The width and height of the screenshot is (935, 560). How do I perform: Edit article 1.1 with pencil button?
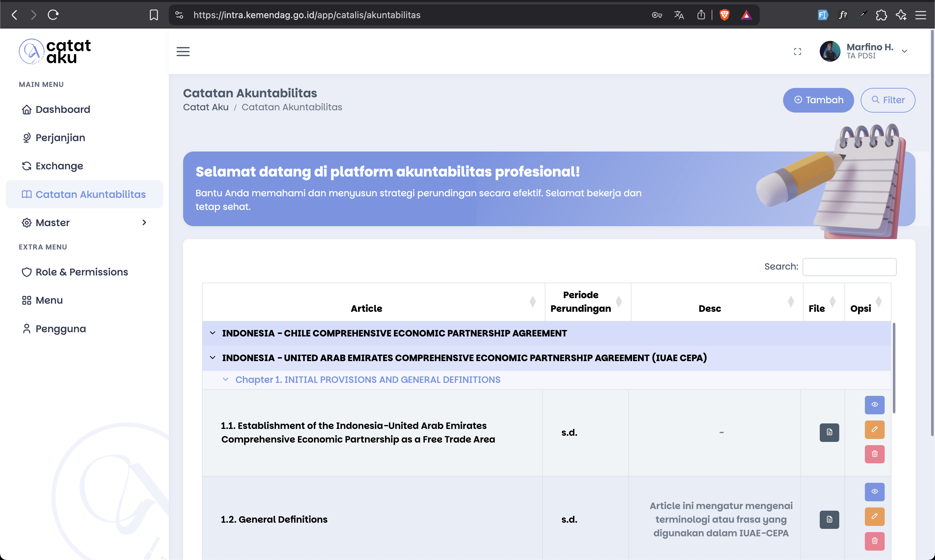(874, 430)
